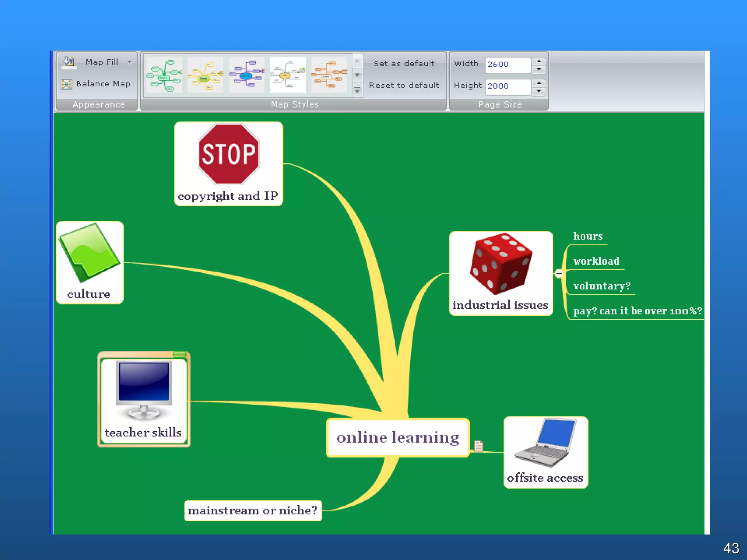Image resolution: width=747 pixels, height=560 pixels.
Task: Click Set as default
Action: [x=404, y=63]
